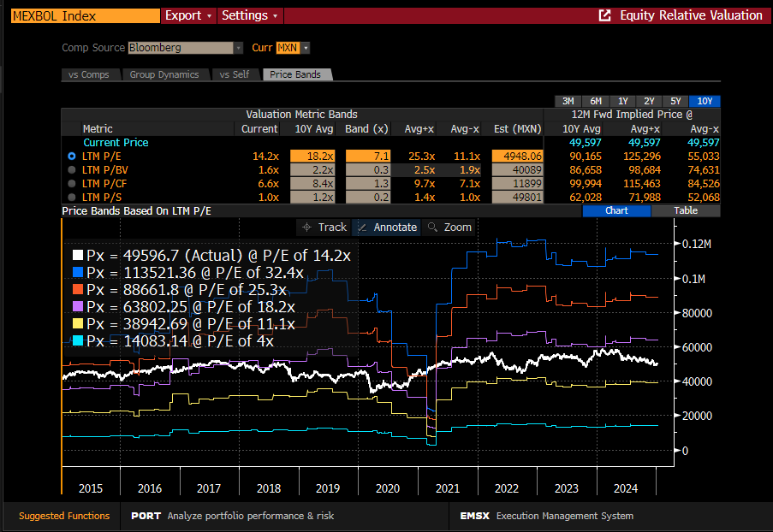The height and width of the screenshot is (532, 773).
Task: Edit the LTM P/S 10Y Avg 1.2x field
Action: point(312,198)
